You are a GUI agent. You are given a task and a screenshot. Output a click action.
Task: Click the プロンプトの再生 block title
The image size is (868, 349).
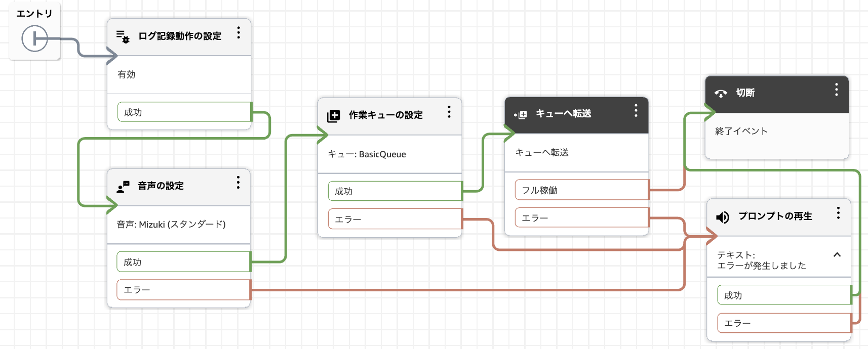click(x=775, y=216)
